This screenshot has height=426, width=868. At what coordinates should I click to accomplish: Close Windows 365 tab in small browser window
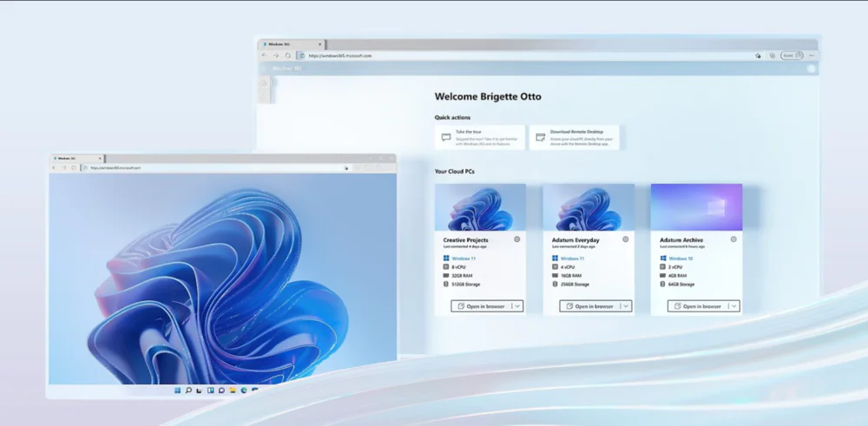(x=100, y=158)
